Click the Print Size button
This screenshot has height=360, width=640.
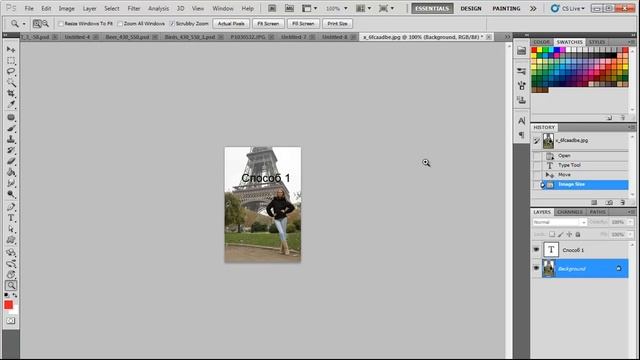click(338, 24)
